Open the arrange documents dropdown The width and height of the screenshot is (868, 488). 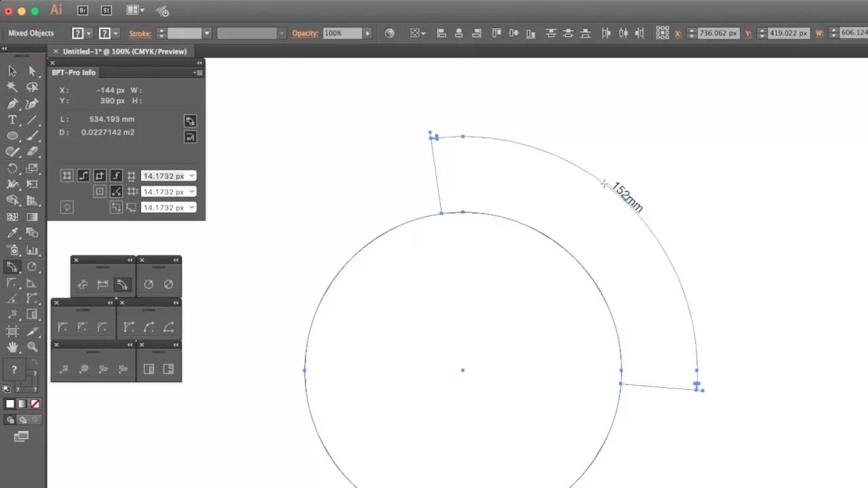134,10
